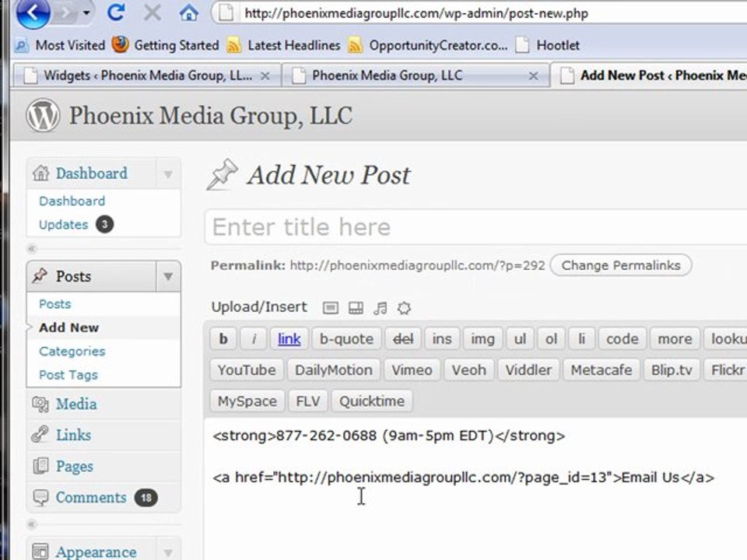Open Categories under Posts

72,352
